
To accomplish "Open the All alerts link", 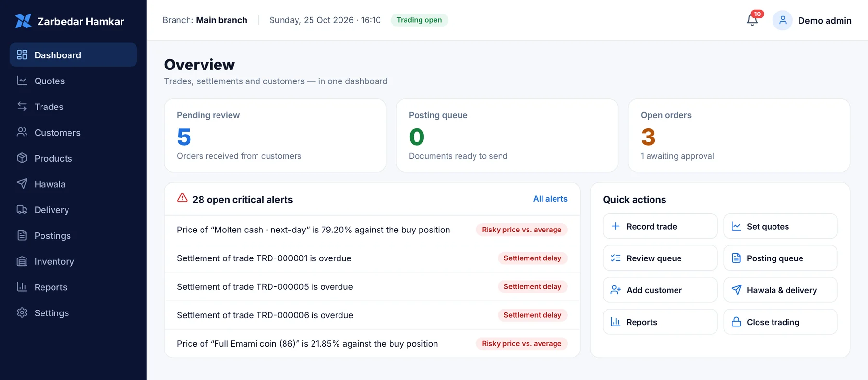I will (550, 199).
